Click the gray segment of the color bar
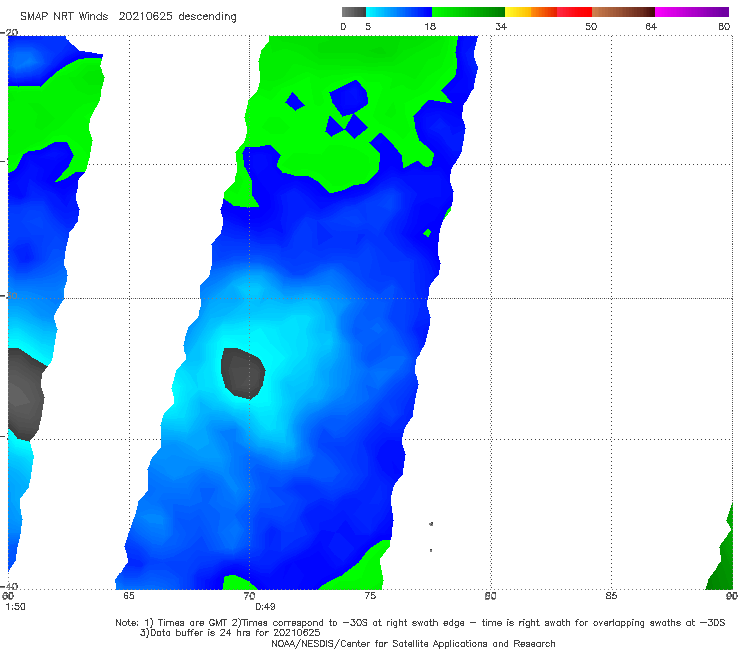This screenshot has width=740, height=650. pos(353,12)
